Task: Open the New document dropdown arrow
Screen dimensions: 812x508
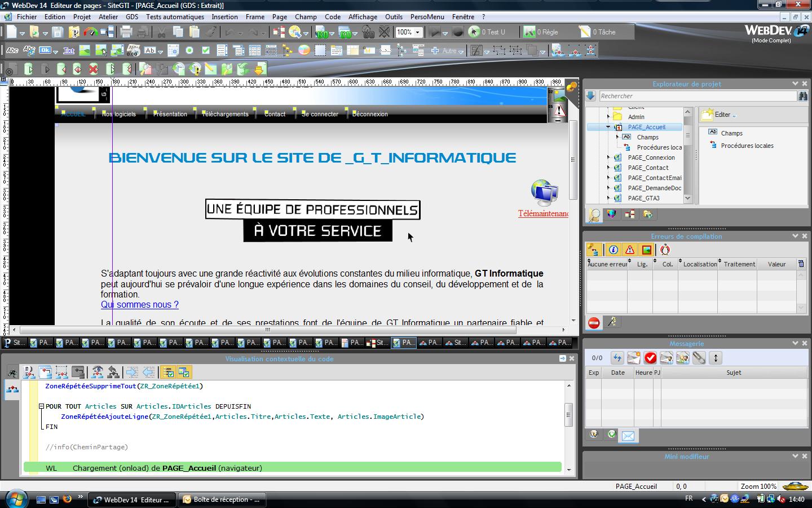Action: click(21, 33)
